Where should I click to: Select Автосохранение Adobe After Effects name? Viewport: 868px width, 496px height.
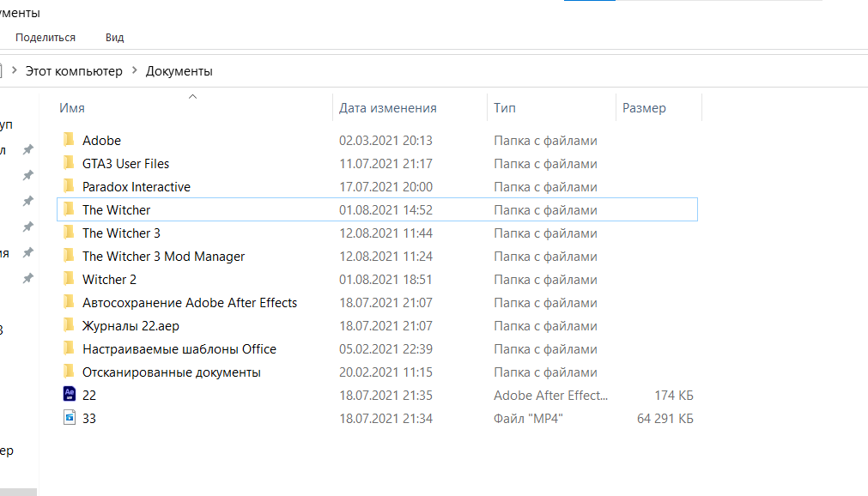190,303
